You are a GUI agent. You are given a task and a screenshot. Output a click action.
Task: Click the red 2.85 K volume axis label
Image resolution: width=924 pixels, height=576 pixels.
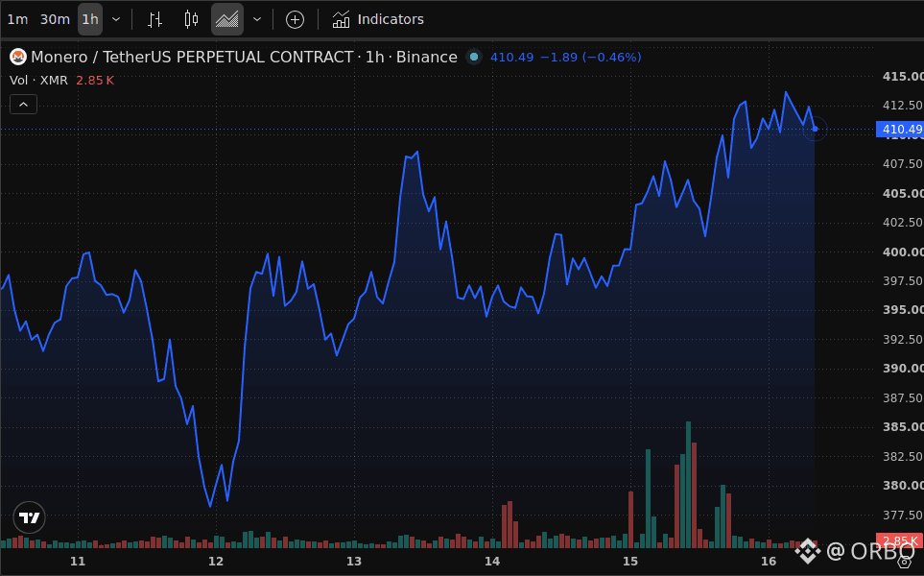[x=900, y=540]
